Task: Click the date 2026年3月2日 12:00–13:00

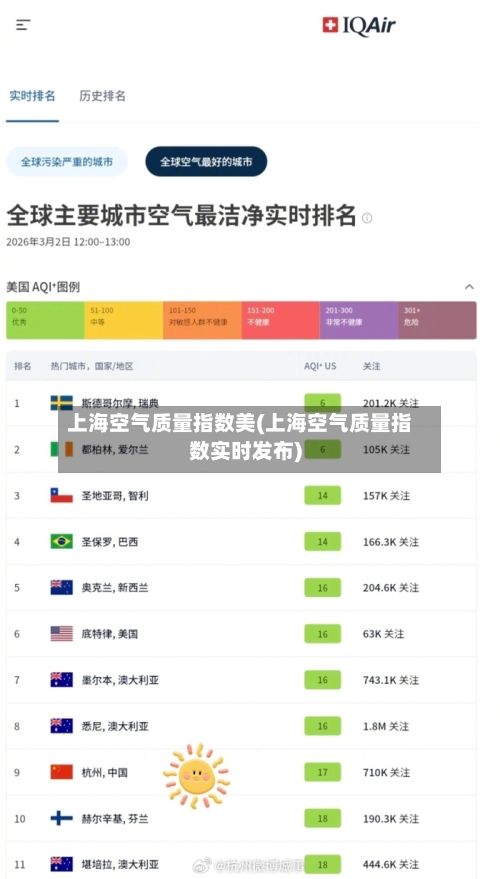Action: point(68,242)
